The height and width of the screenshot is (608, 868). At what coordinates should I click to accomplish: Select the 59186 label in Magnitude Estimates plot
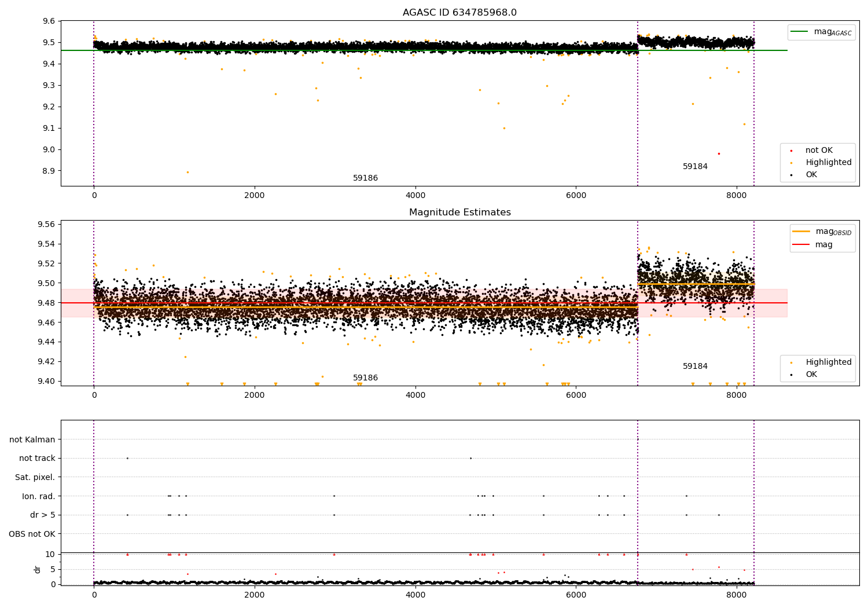[x=365, y=378]
